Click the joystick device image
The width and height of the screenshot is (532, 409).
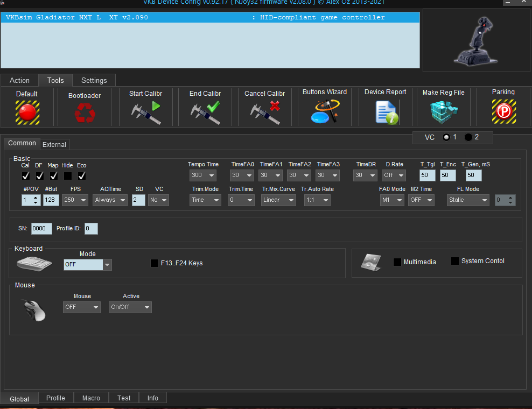click(x=477, y=41)
